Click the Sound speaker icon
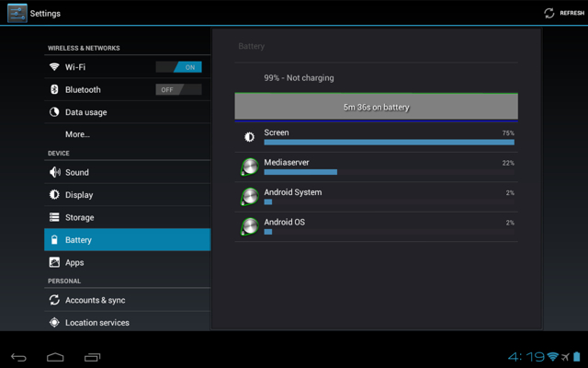588x368 pixels. click(x=55, y=172)
